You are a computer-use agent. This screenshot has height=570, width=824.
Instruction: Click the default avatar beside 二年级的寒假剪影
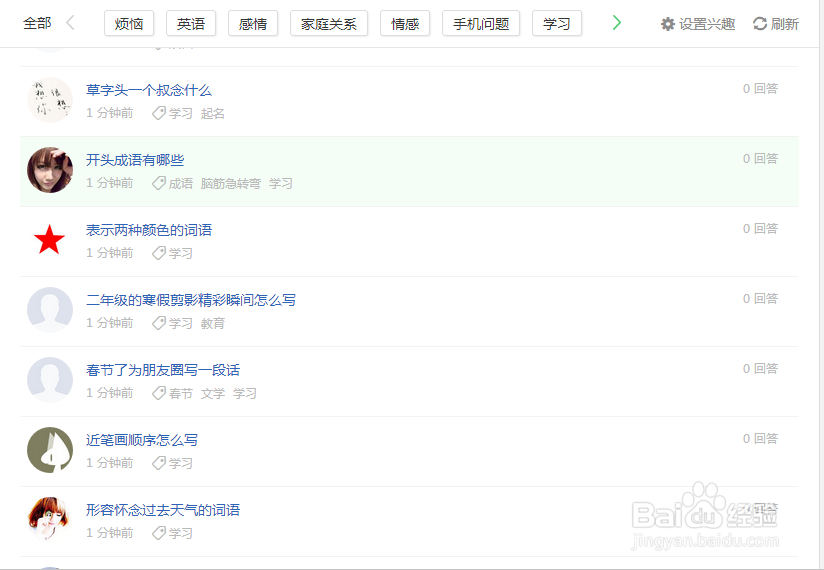pos(50,309)
